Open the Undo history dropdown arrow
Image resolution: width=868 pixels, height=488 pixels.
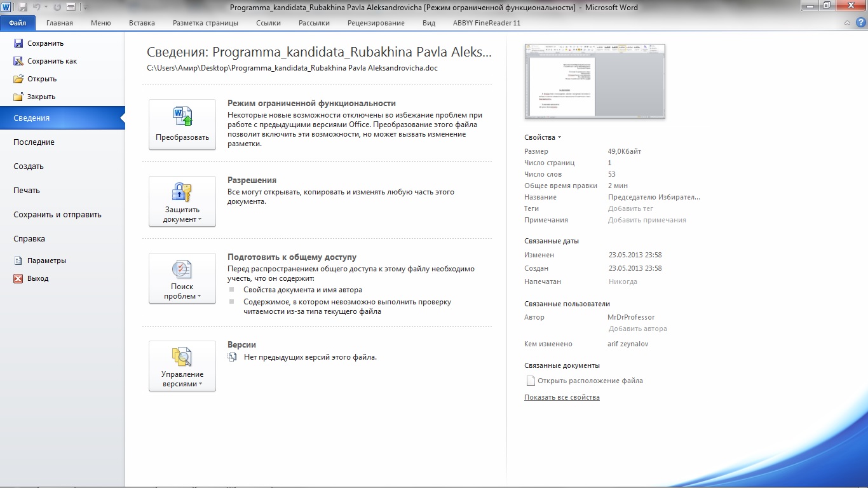[46, 7]
